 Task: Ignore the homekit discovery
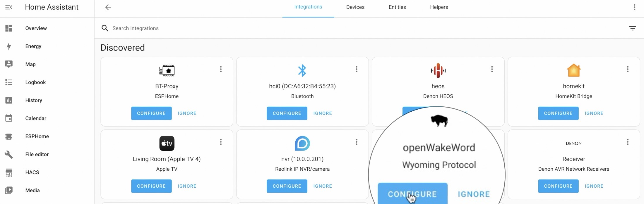click(594, 113)
